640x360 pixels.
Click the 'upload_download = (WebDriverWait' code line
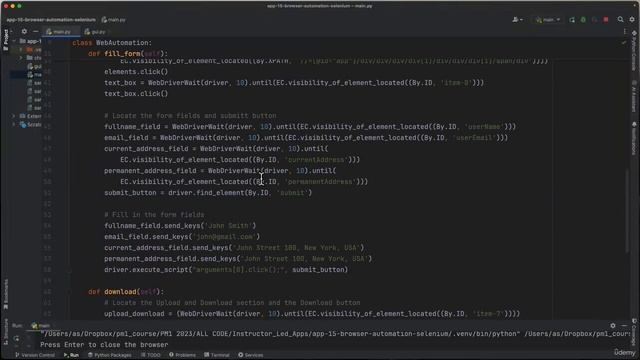coord(312,314)
